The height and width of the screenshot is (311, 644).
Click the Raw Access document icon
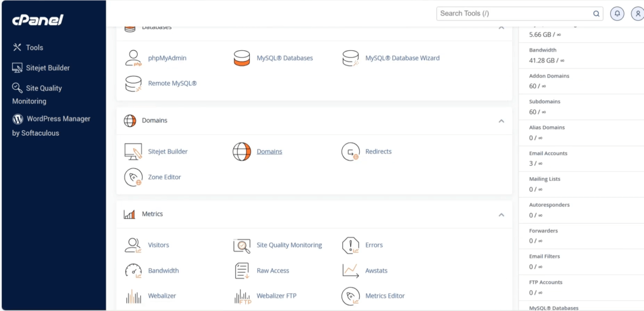[x=241, y=271]
